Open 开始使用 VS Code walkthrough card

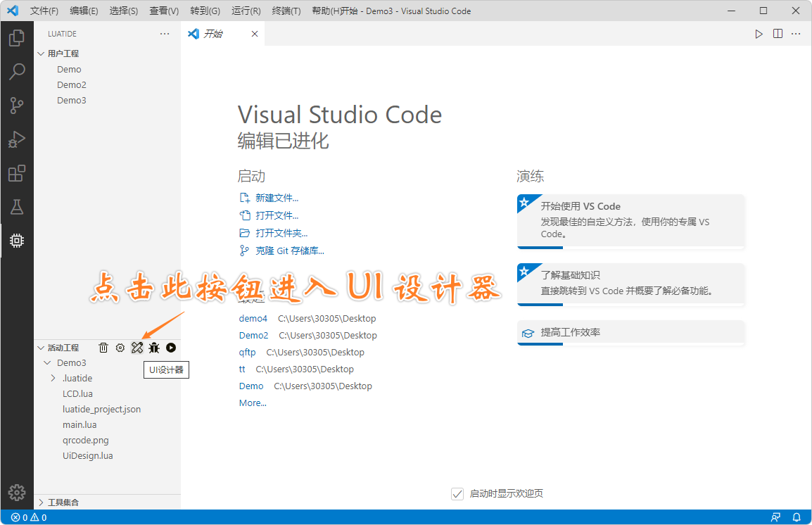click(630, 222)
